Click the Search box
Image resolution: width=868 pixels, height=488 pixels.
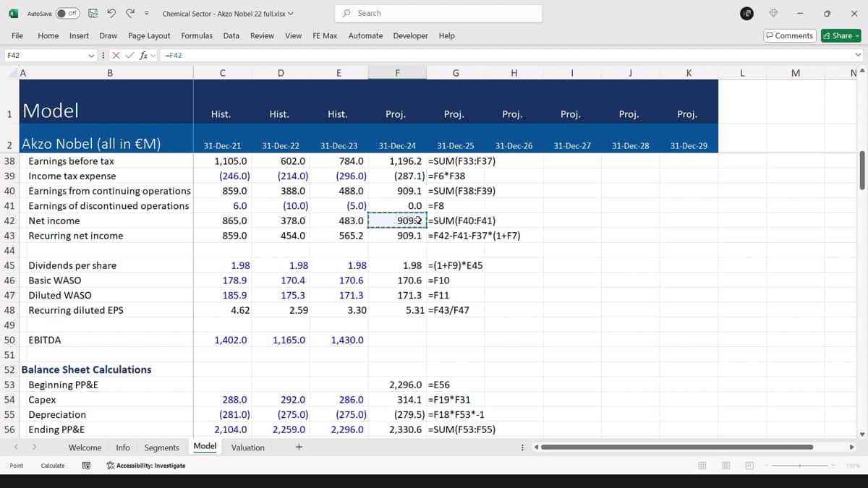[438, 13]
